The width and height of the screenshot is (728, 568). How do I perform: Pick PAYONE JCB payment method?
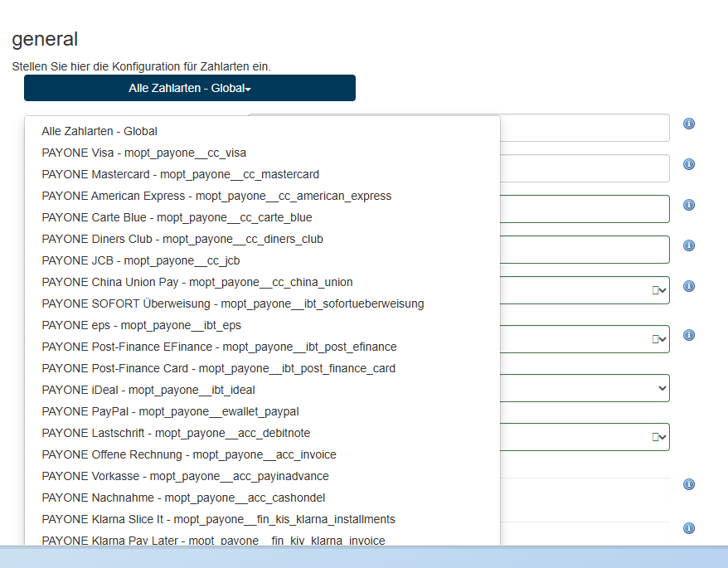click(141, 260)
